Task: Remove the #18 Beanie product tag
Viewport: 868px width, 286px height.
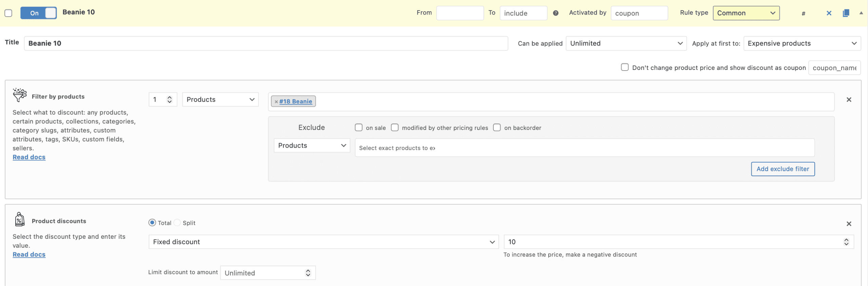Action: (276, 101)
